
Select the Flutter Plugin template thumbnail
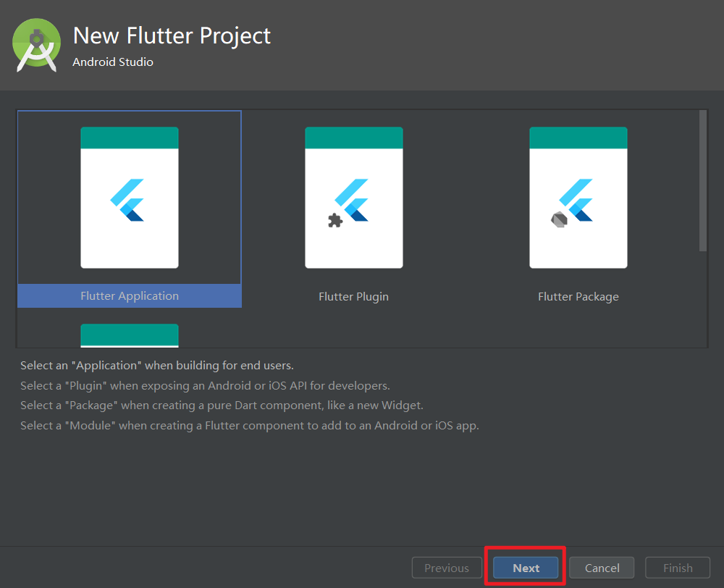354,198
